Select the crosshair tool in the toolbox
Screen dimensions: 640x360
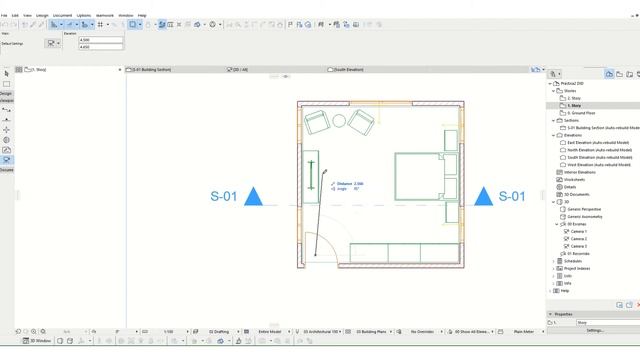pos(7,130)
